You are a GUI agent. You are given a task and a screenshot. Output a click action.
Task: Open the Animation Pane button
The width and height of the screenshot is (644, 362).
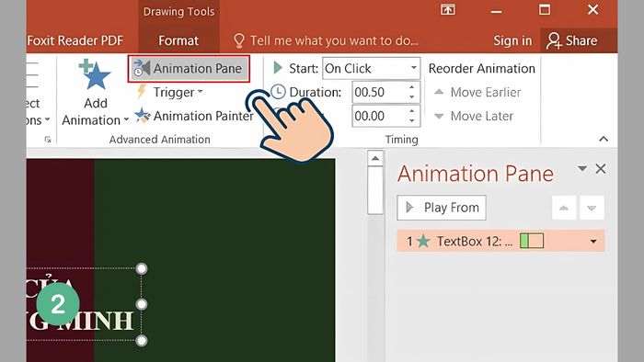(189, 69)
